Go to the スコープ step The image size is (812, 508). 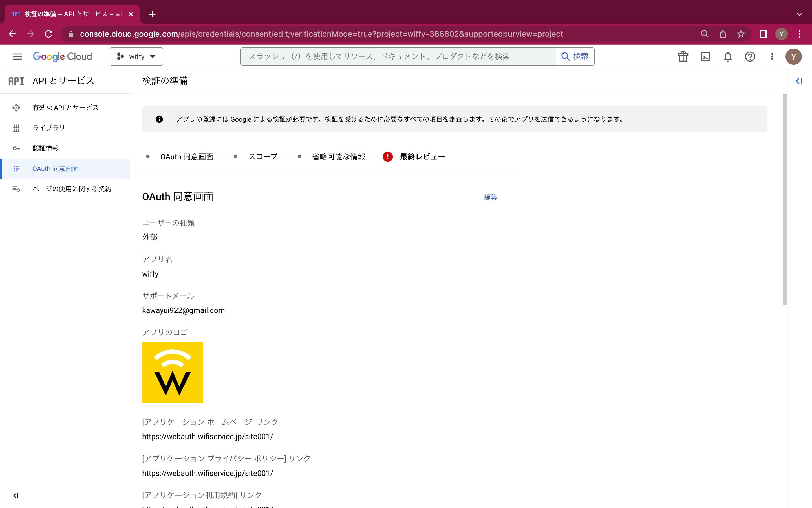pos(263,157)
